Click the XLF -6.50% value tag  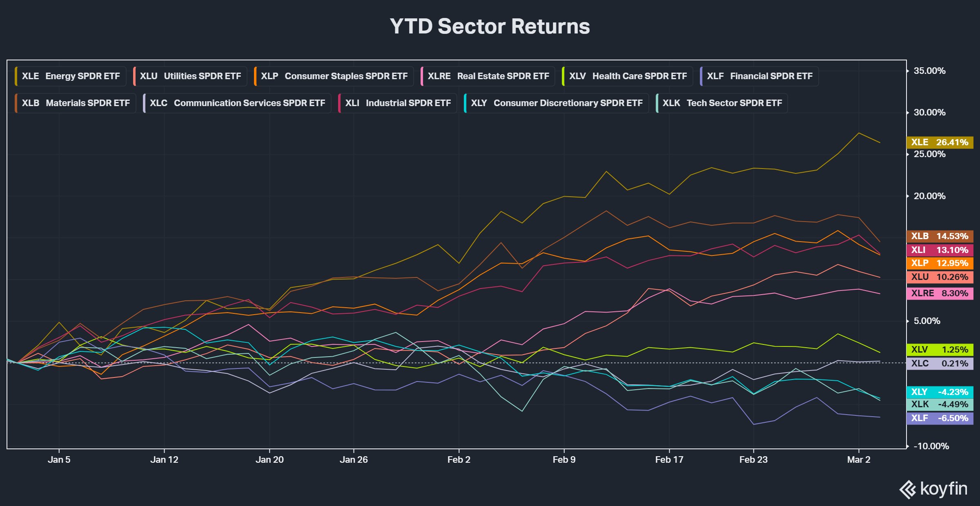940,418
